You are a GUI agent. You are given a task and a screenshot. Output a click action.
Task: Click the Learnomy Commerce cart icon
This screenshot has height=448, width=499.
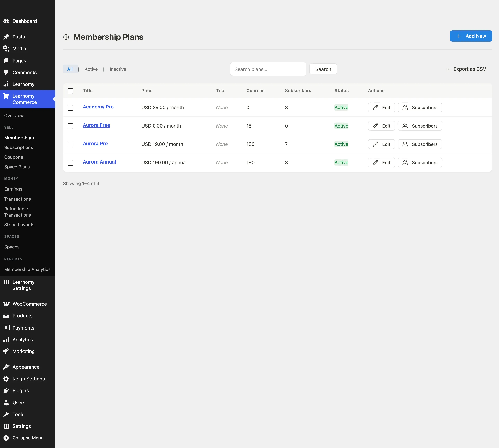(6, 96)
